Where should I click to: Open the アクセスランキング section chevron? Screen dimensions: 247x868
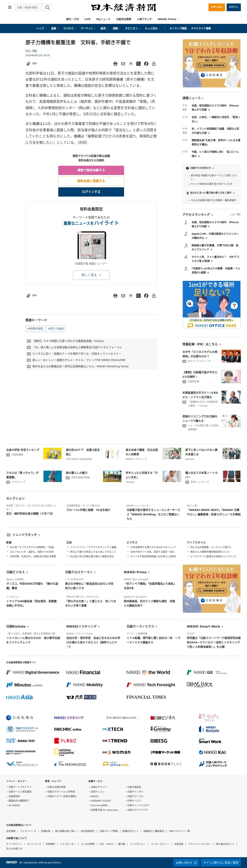coord(212,215)
